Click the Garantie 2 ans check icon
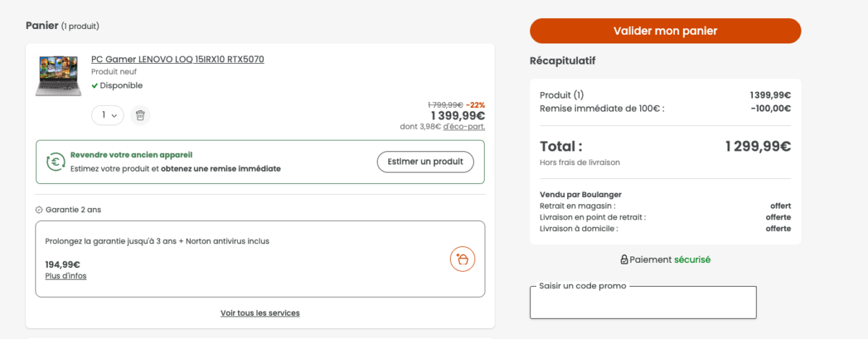This screenshot has width=868, height=339. (x=39, y=210)
